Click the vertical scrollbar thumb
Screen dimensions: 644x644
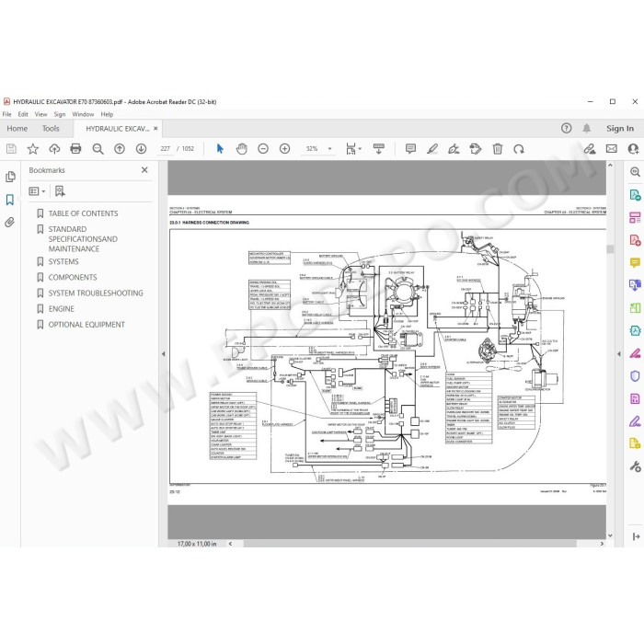[x=610, y=249]
